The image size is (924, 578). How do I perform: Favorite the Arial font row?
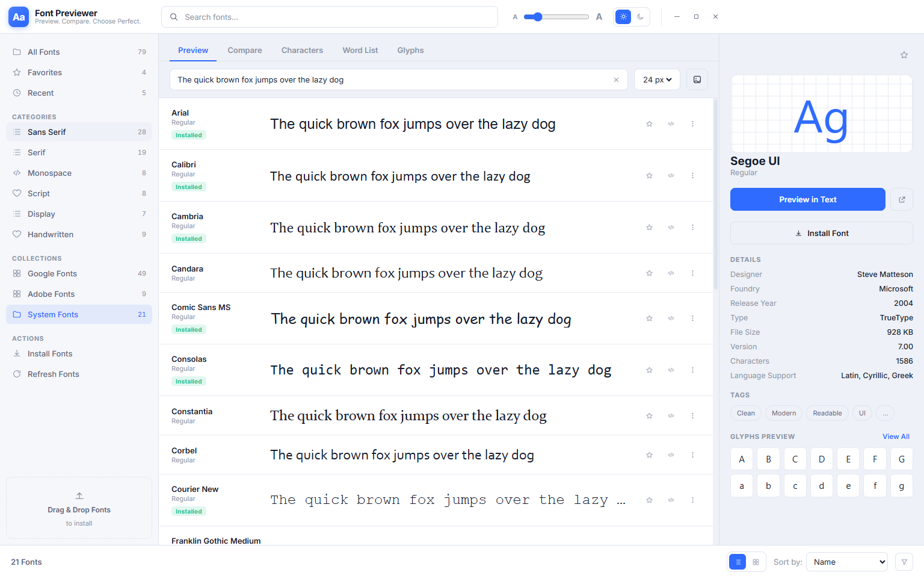pyautogui.click(x=649, y=124)
